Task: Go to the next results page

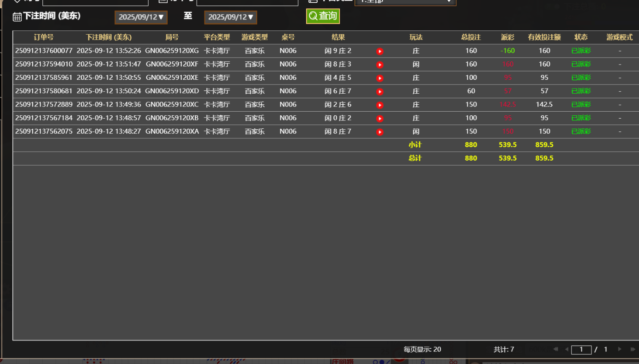Action: click(620, 350)
